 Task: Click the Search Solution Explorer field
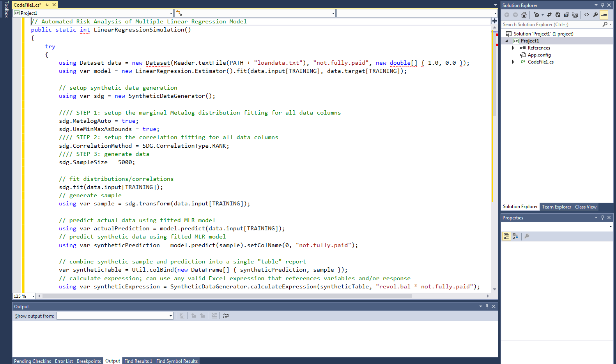coord(552,24)
